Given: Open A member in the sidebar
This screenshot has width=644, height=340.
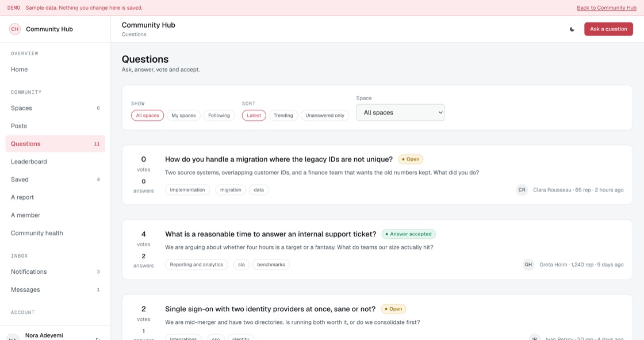Looking at the screenshot, I should pos(55,215).
